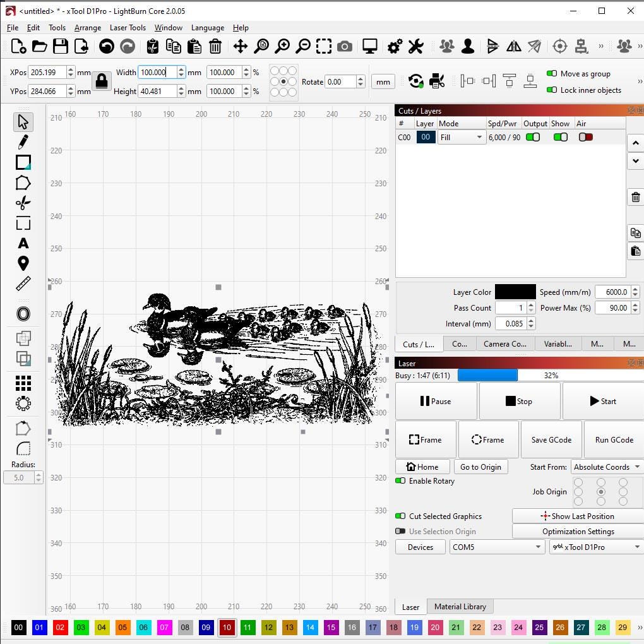The width and height of the screenshot is (644, 644).
Task: Switch to Camera Co... tab
Action: [x=504, y=343]
